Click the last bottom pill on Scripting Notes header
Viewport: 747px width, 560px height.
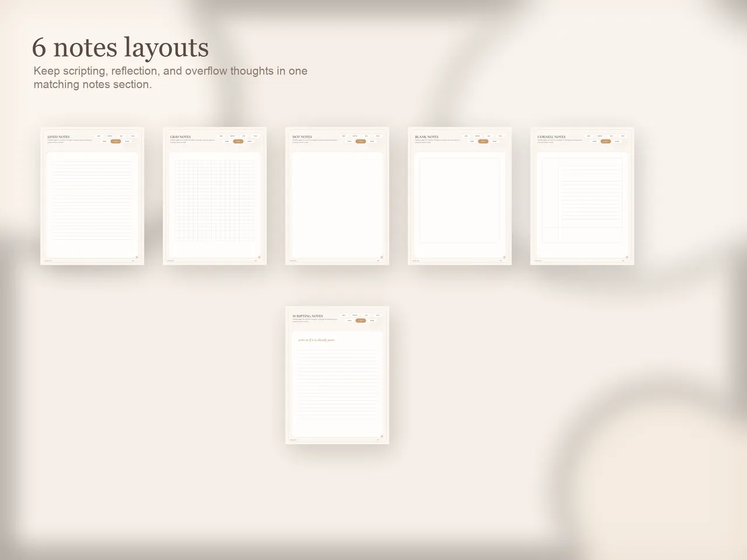click(372, 321)
